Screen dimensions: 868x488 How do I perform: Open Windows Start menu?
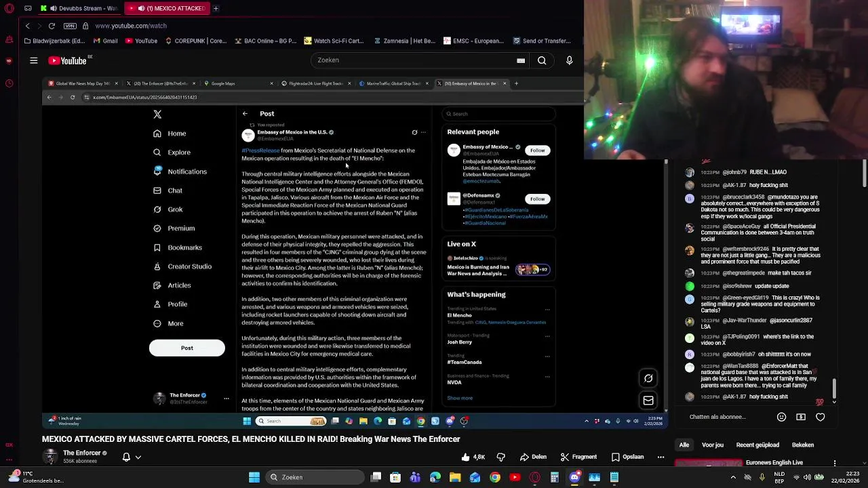(x=254, y=477)
